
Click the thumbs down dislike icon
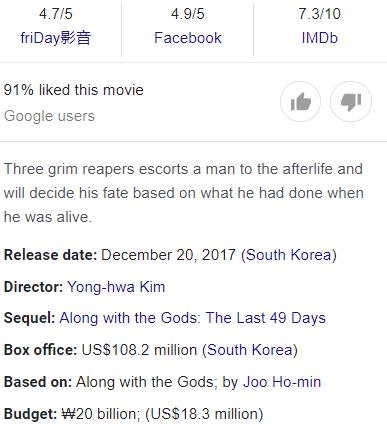click(351, 101)
